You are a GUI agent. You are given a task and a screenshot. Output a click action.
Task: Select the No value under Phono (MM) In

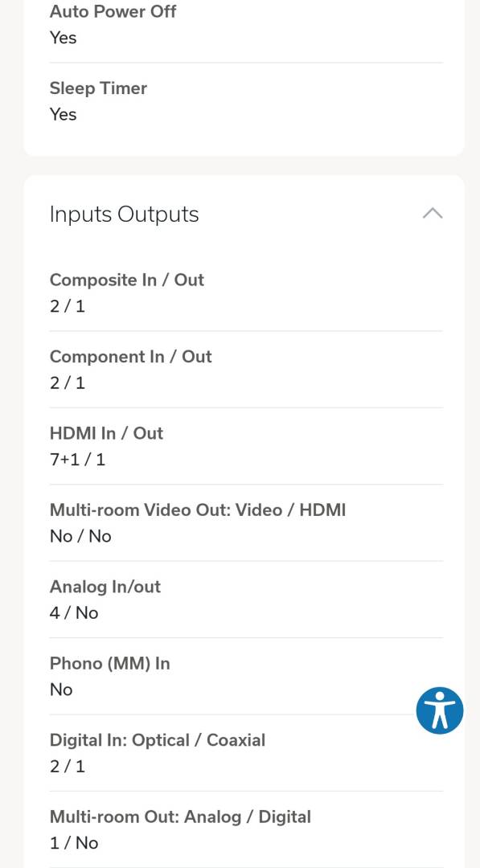(61, 690)
